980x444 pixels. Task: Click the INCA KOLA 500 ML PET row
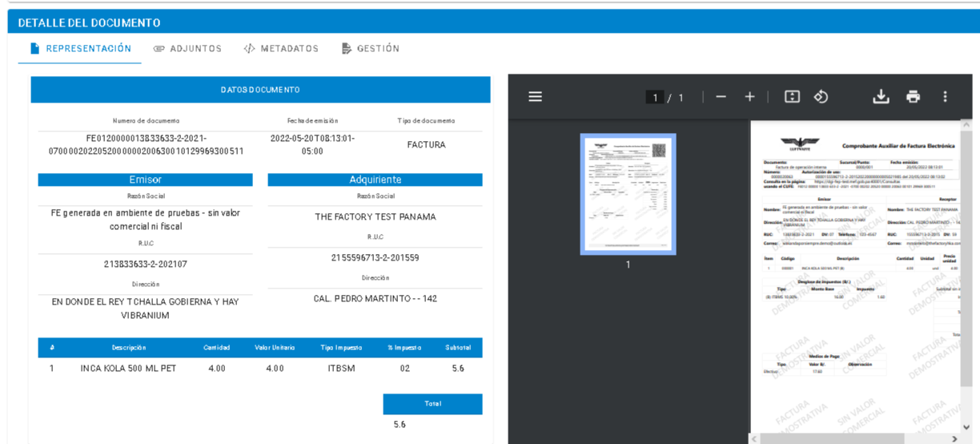128,369
